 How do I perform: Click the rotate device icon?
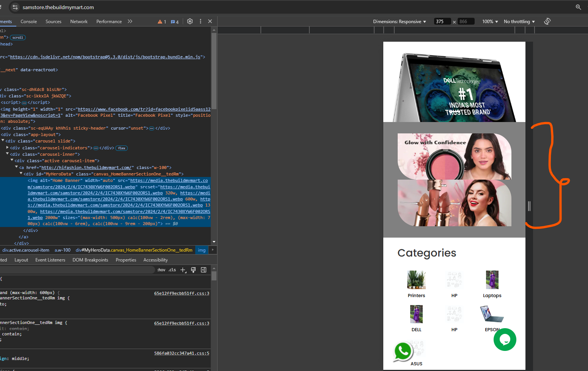click(x=547, y=21)
